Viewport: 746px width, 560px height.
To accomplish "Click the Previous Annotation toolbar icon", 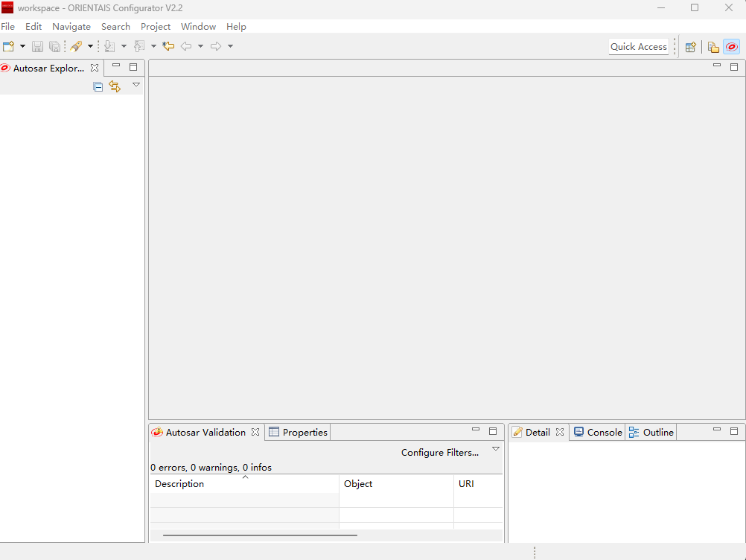I will click(x=138, y=46).
